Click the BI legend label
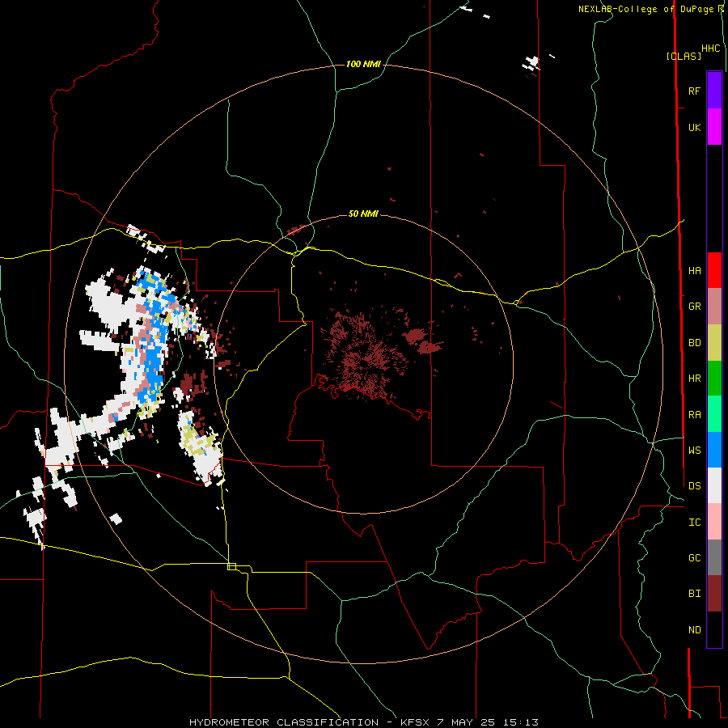Screen dimensions: 728x728 tap(694, 594)
